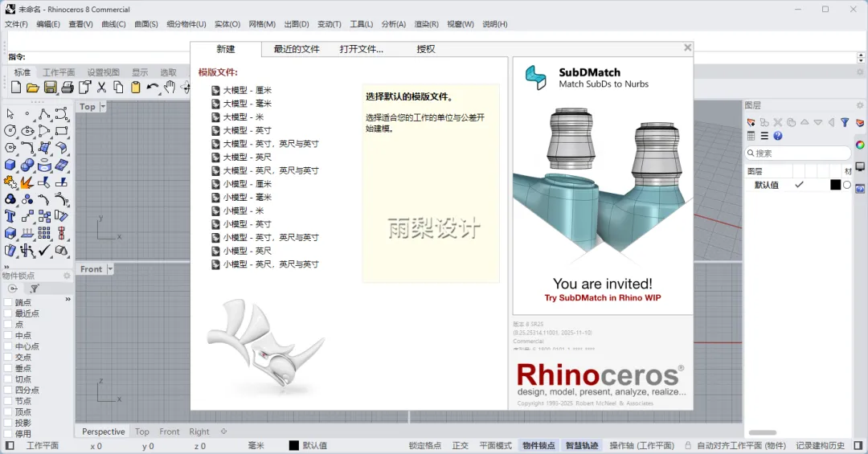Expand more tools below the left toolbar
Image resolution: width=868 pixels, height=454 pixels.
6,266
